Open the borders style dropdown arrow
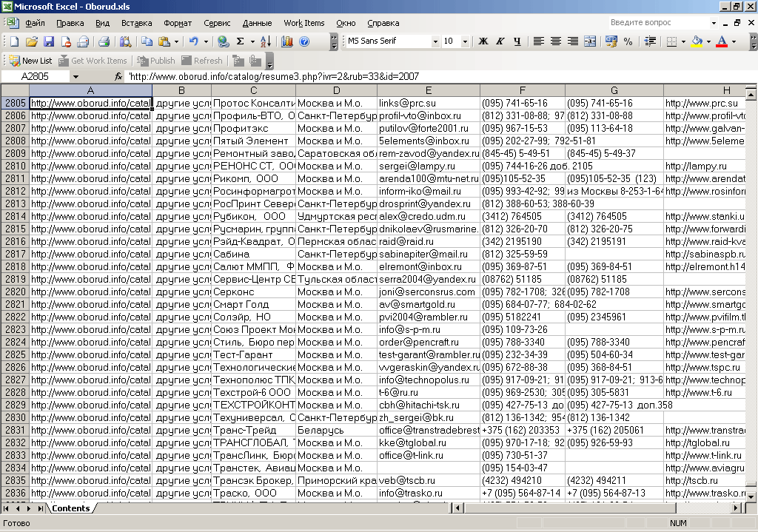The image size is (758, 532). point(683,41)
